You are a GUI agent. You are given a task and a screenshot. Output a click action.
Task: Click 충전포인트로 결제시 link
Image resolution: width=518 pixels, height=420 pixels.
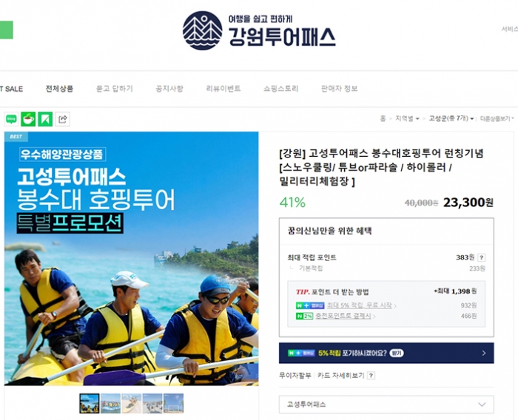pyautogui.click(x=343, y=316)
